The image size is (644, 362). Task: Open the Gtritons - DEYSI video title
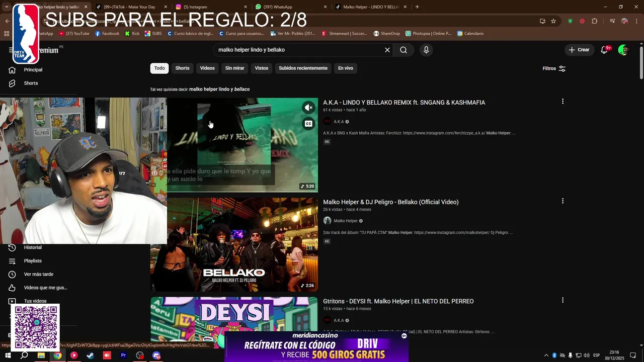(x=398, y=301)
